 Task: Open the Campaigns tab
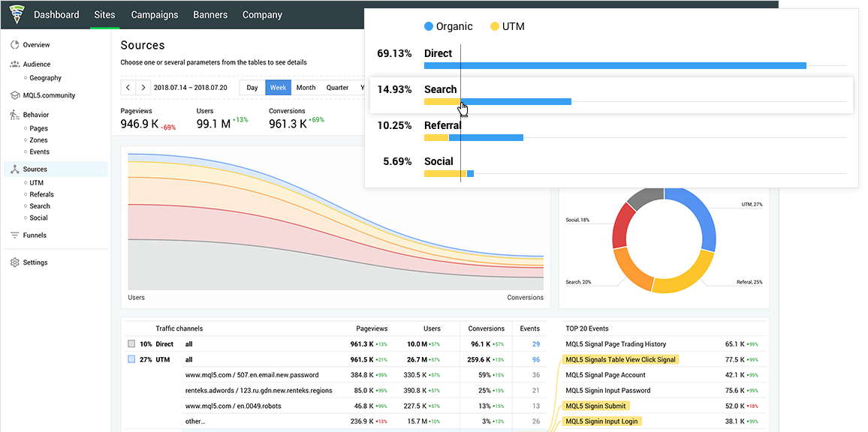pyautogui.click(x=154, y=15)
